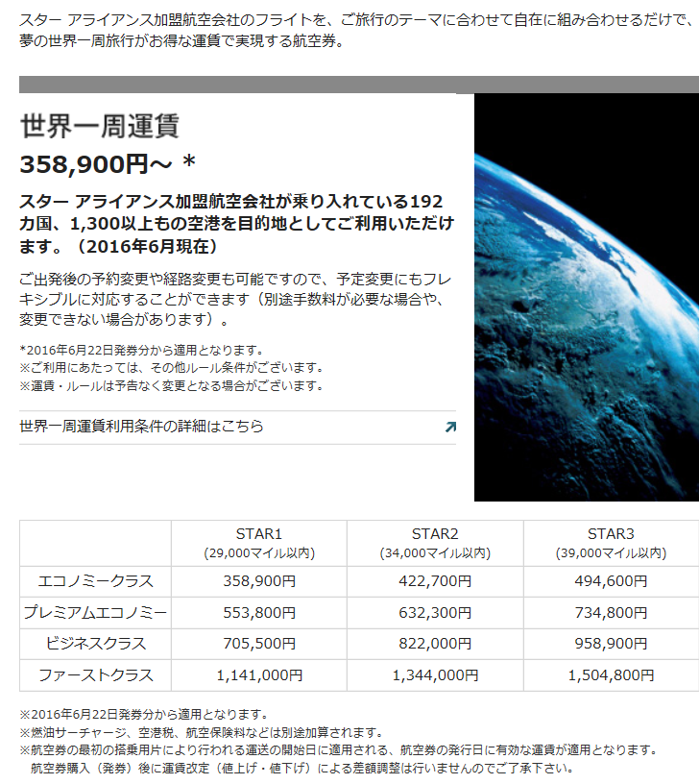Viewport: 699px width, 784px height.
Task: Select the 1,344,000円 table cell
Action: 435,675
